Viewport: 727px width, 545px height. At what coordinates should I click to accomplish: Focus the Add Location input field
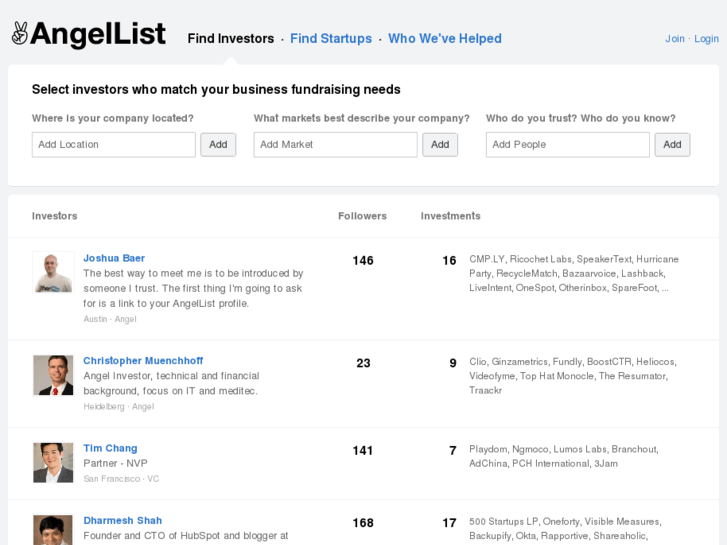pyautogui.click(x=114, y=145)
